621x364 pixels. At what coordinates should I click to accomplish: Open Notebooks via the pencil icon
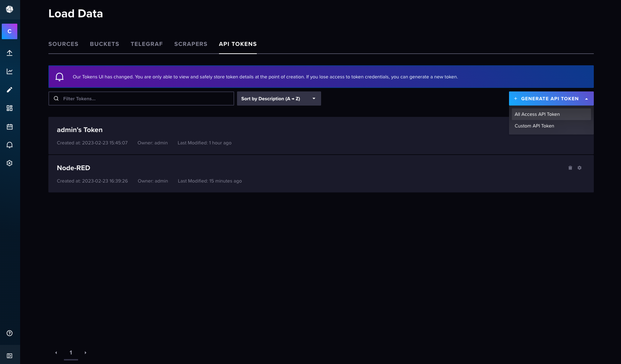[10, 90]
